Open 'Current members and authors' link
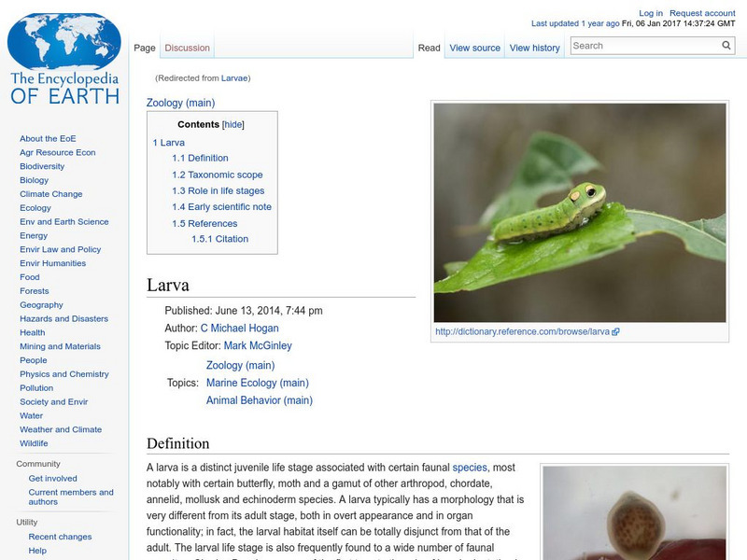The image size is (747, 560). tap(71, 497)
